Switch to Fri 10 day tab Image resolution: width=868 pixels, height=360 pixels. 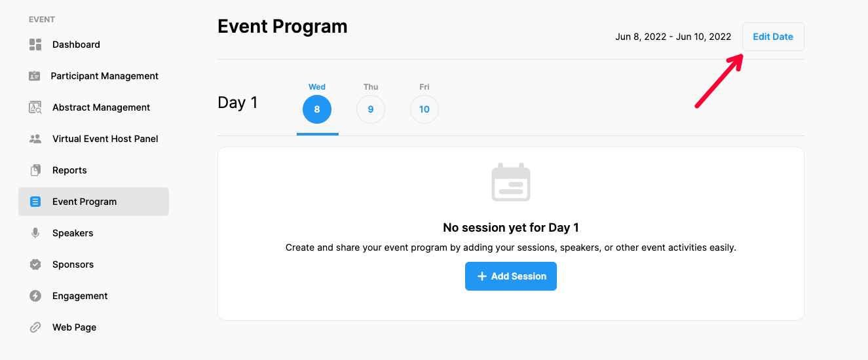coord(425,109)
